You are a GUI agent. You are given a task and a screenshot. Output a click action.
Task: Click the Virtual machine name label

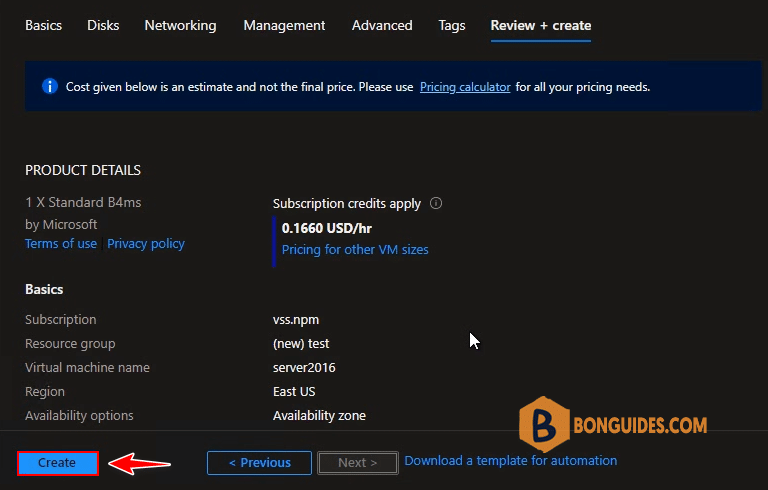pyautogui.click(x=87, y=368)
